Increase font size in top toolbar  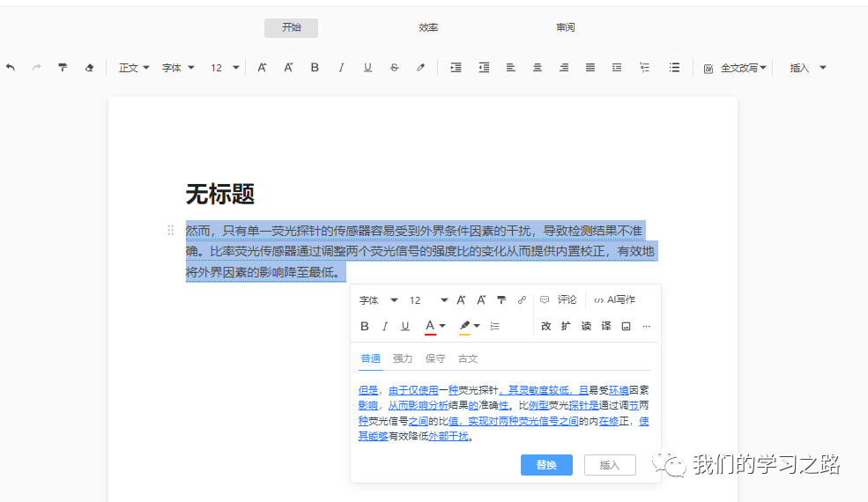tap(262, 68)
